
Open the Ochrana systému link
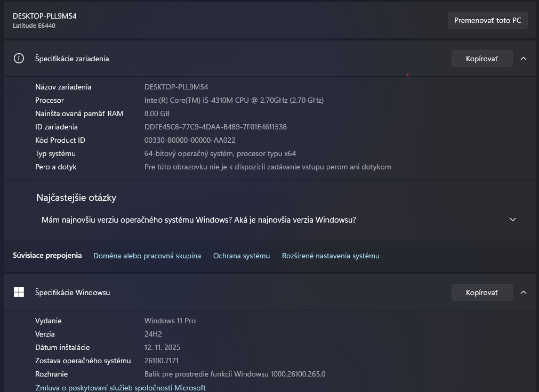pos(241,255)
